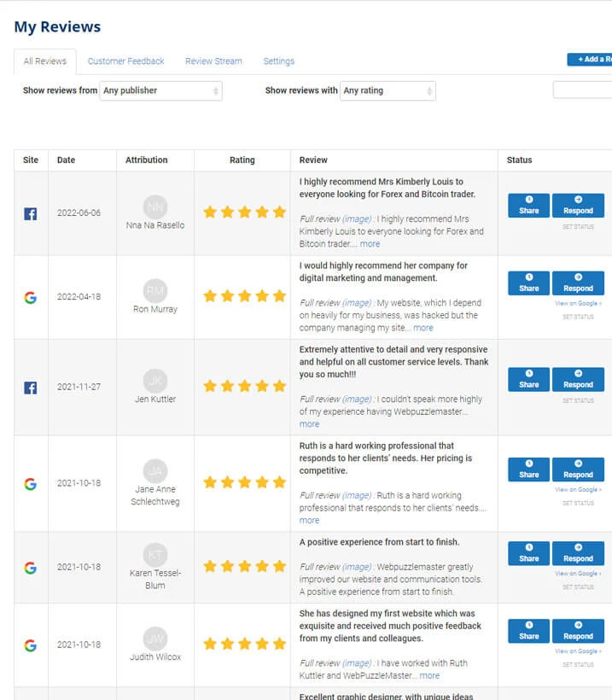Share Nna Na Rasello's review
Viewport: 612px width, 700px height.
(x=528, y=206)
